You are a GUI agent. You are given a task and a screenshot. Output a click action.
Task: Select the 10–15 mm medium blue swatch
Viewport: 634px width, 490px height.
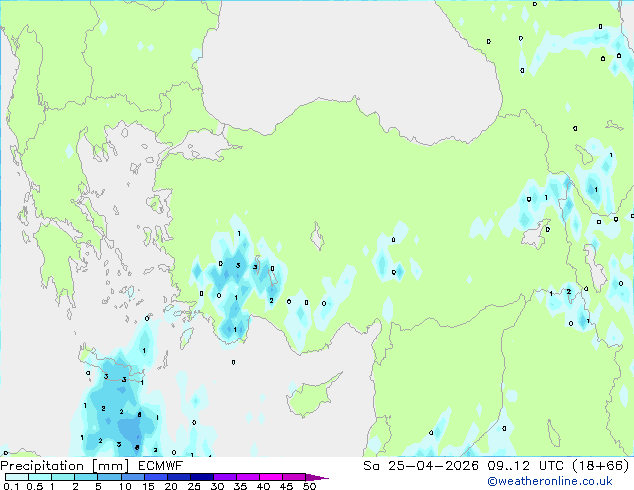[133, 477]
